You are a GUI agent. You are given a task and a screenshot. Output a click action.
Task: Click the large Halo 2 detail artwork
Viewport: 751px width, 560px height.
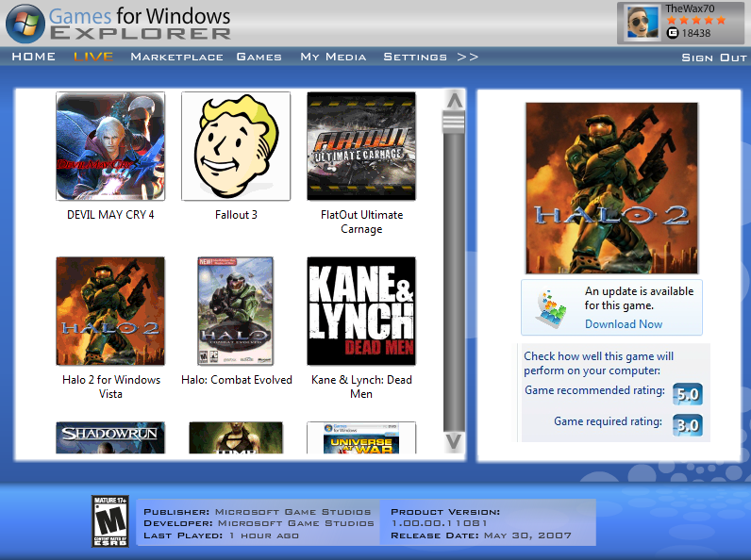pos(611,189)
